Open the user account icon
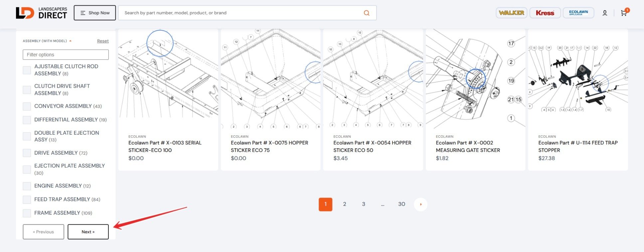Image resolution: width=644 pixels, height=252 pixels. pyautogui.click(x=605, y=13)
